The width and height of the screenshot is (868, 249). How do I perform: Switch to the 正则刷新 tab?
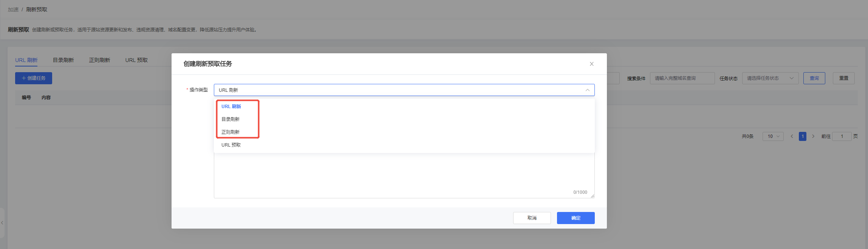[99, 60]
